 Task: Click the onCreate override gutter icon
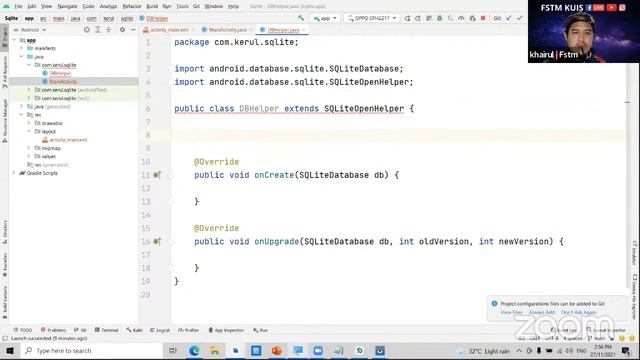point(157,175)
